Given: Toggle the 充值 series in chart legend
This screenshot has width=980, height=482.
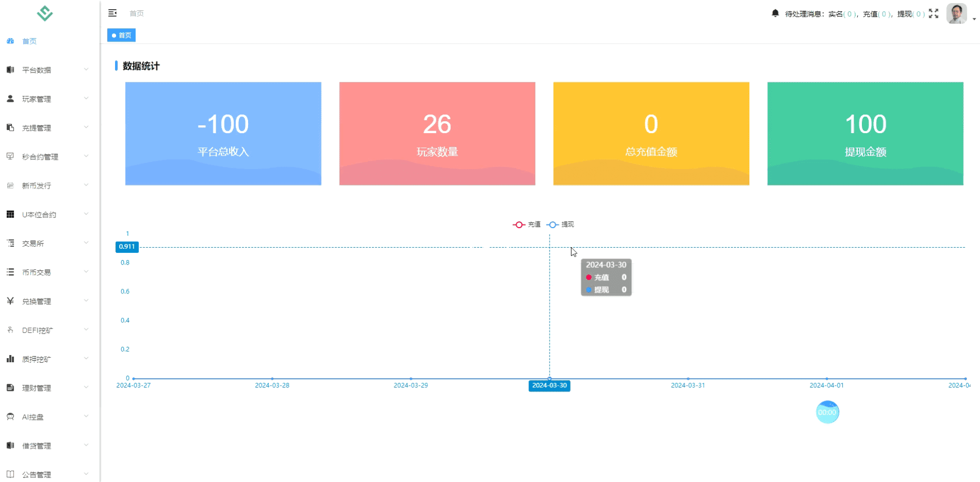Looking at the screenshot, I should [526, 225].
